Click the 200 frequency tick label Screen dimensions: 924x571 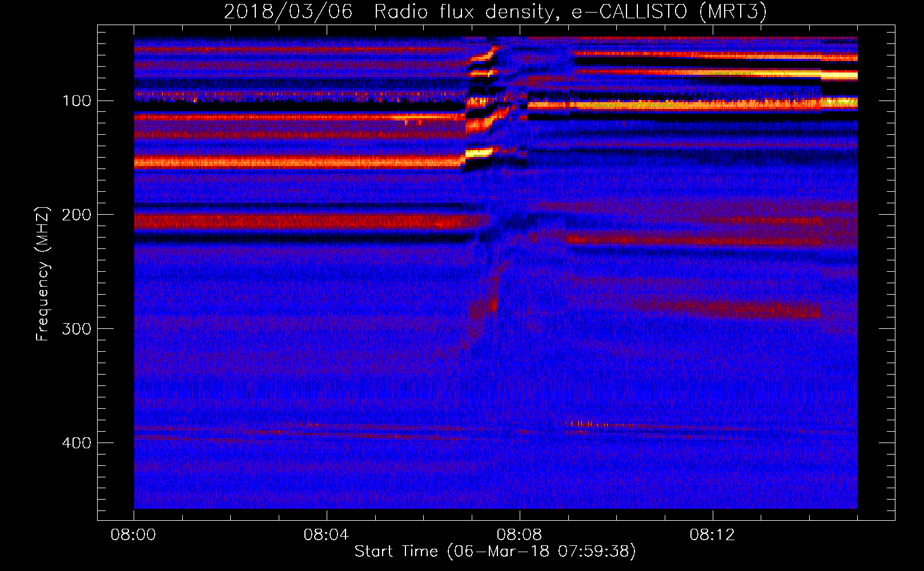77,215
